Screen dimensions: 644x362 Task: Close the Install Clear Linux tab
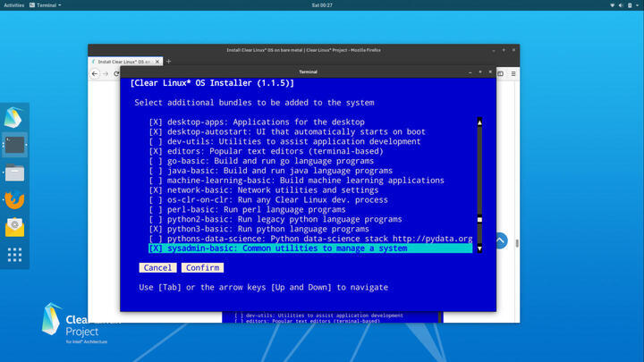point(157,62)
